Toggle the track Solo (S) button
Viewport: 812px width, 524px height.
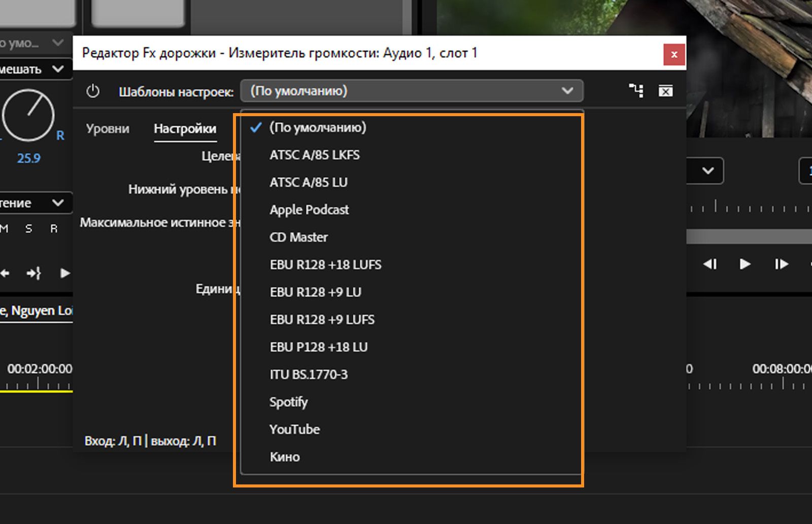click(x=28, y=229)
